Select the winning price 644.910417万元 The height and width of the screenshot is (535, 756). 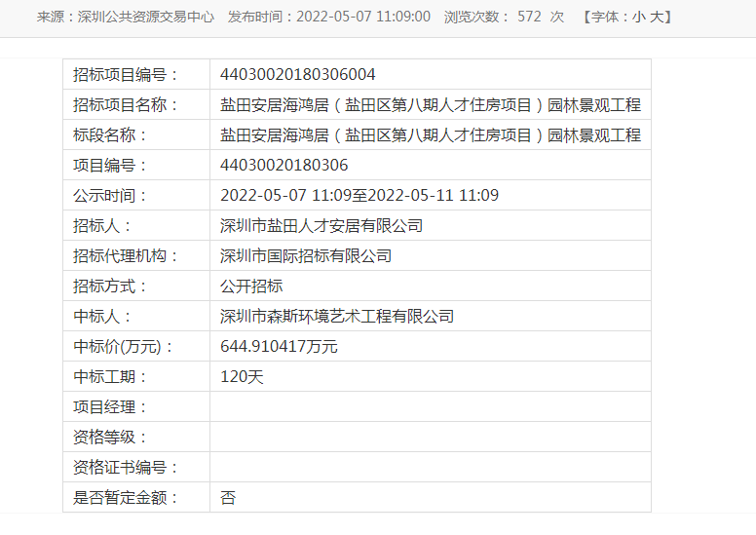[279, 347]
